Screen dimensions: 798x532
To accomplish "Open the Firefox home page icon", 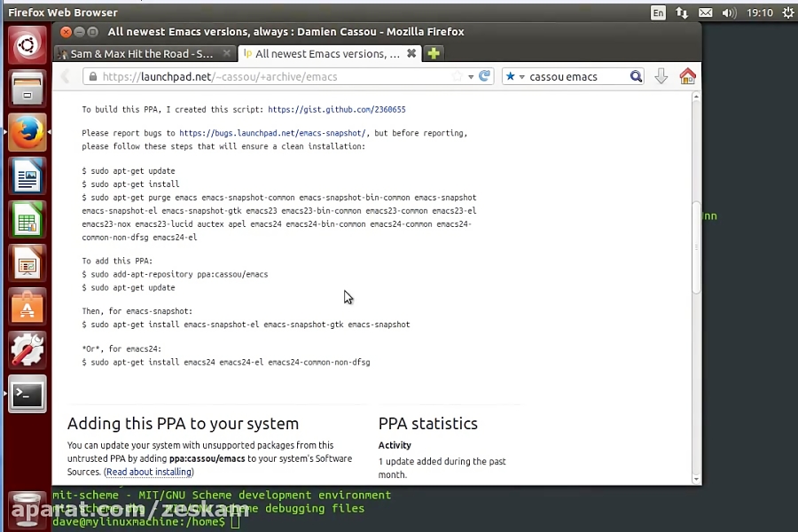I will click(688, 76).
